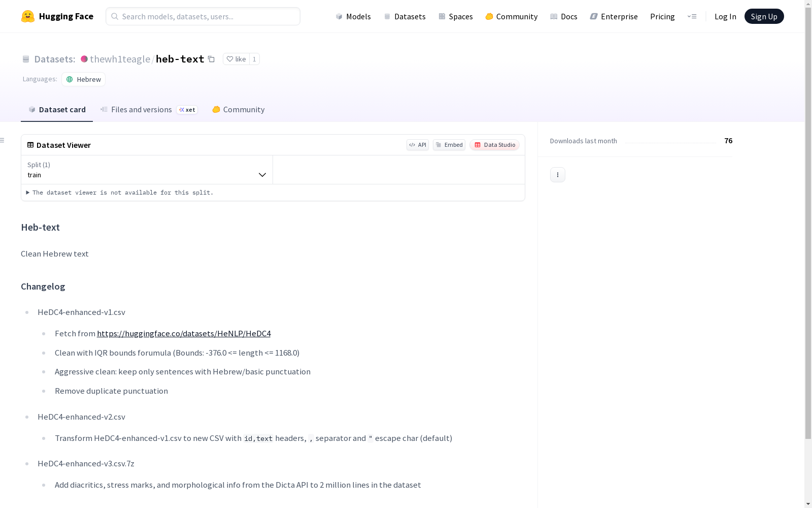Viewport: 812px width, 508px height.
Task: Click the Heb-text heading
Action: 41,227
